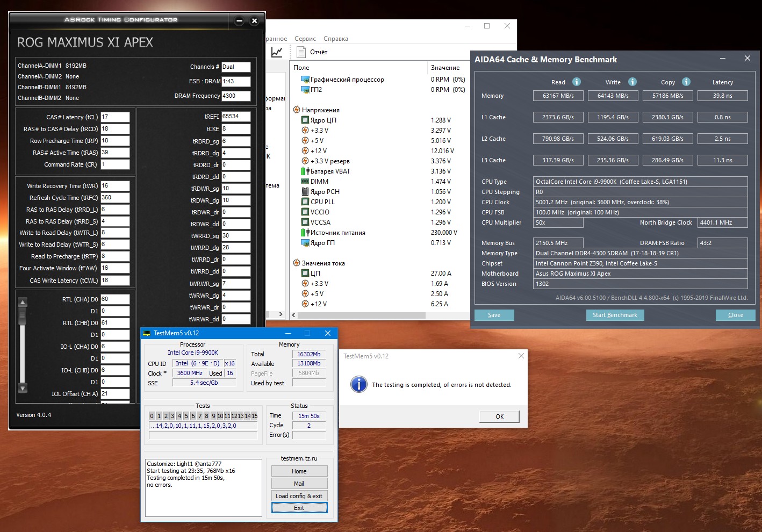Viewport: 762px width, 532px height.
Task: Click the Command Rate (CR) field
Action: [115, 164]
